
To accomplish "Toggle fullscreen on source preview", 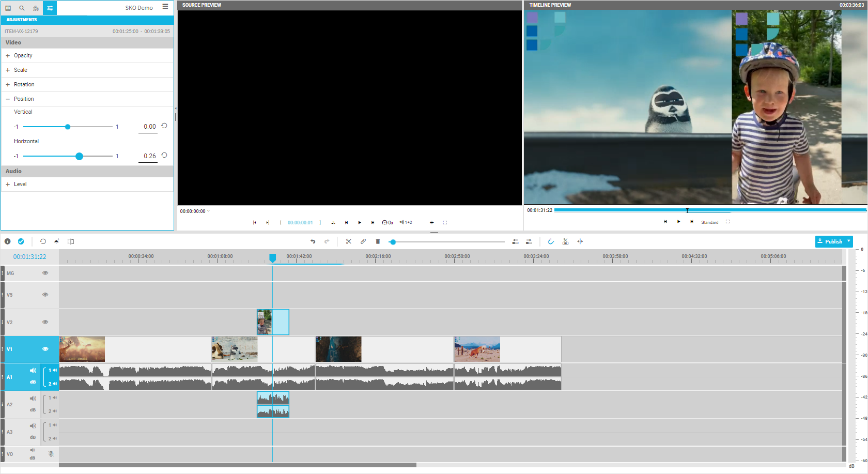I will [445, 223].
